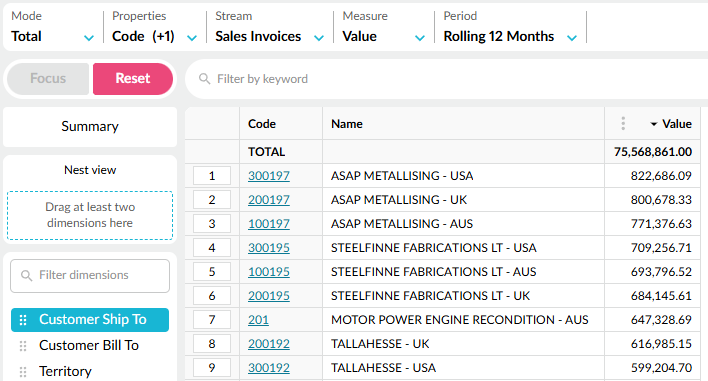Open customer code link 201
Image resolution: width=708 pixels, height=381 pixels.
(258, 320)
